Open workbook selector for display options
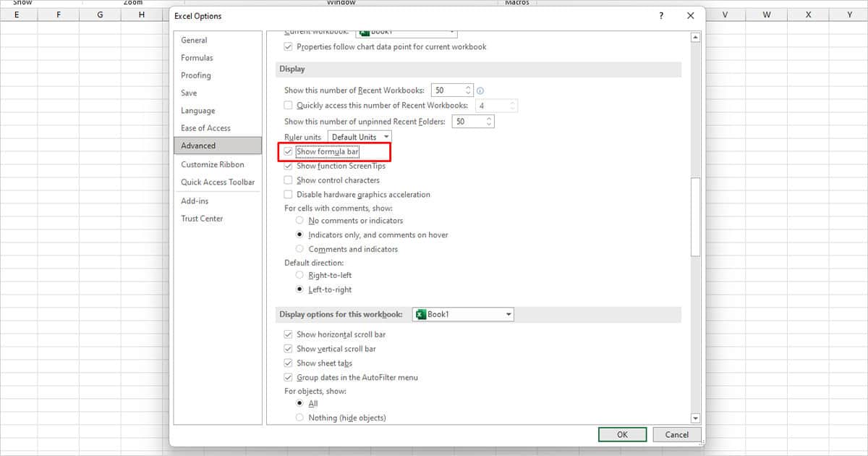Screen dimensions: 868x456 [507, 314]
